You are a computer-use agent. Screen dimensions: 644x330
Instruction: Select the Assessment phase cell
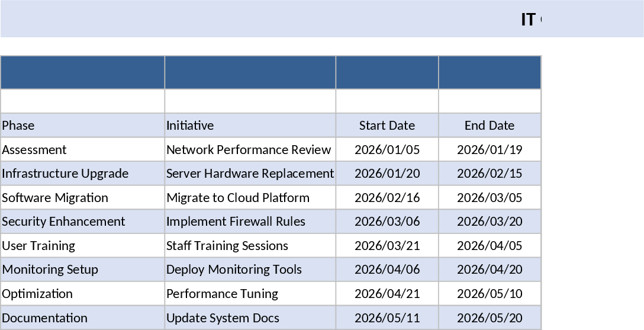(82, 149)
